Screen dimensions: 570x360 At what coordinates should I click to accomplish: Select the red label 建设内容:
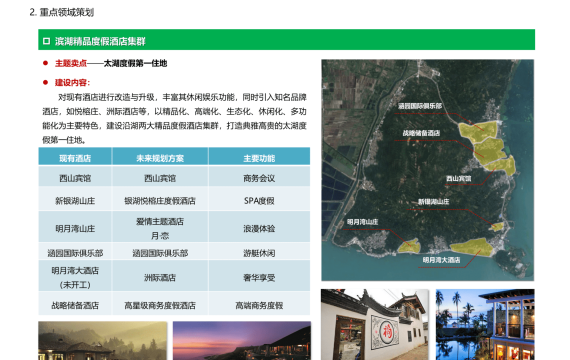tap(72, 83)
